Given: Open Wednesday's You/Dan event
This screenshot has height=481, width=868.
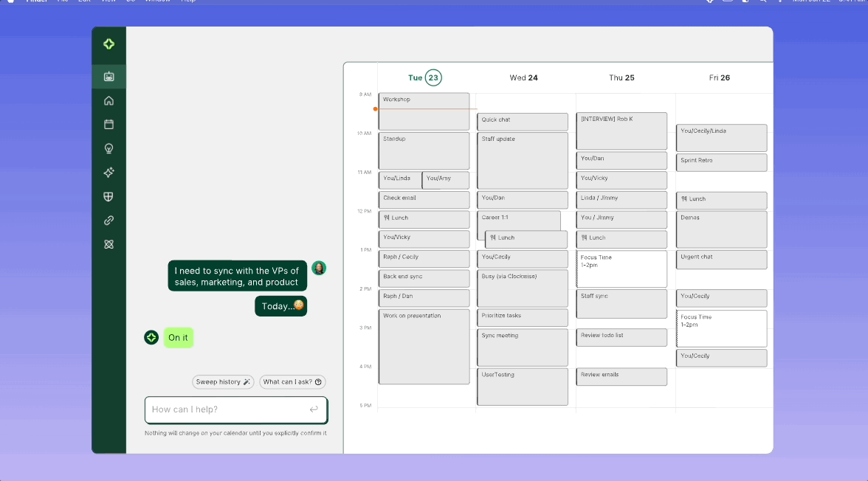Looking at the screenshot, I should [x=523, y=200].
